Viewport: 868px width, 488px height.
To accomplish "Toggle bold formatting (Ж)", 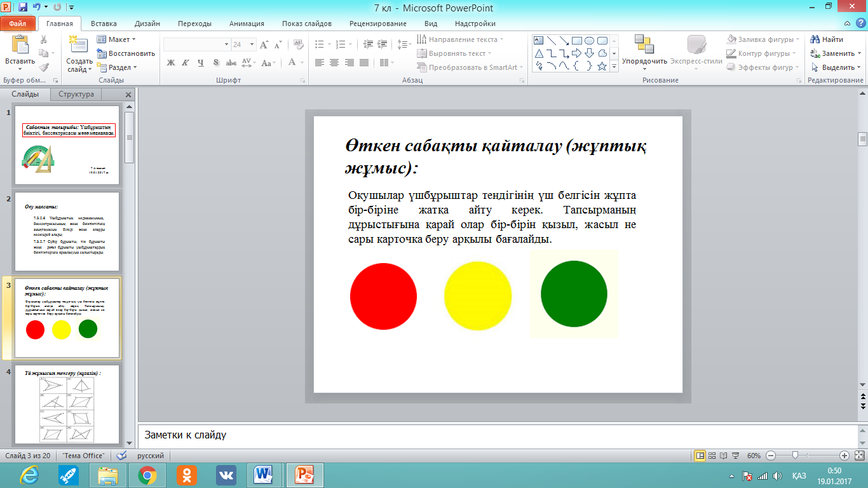I will click(170, 62).
